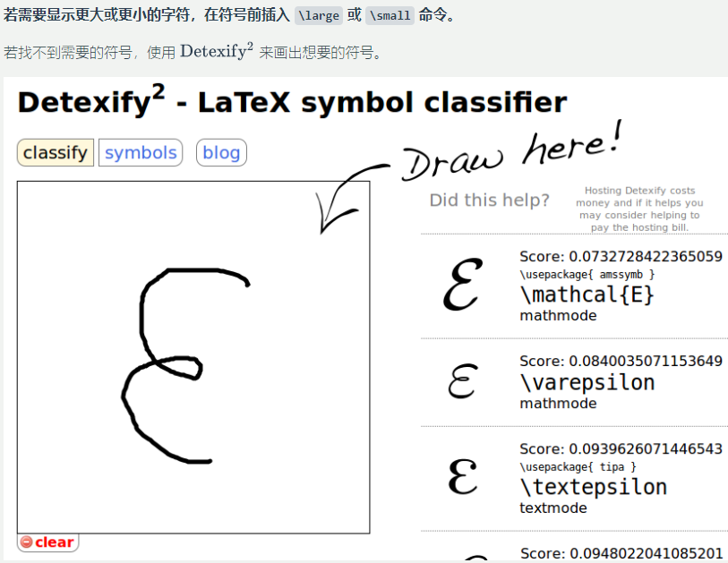Click the textmode label under \textepsilon

click(x=553, y=508)
